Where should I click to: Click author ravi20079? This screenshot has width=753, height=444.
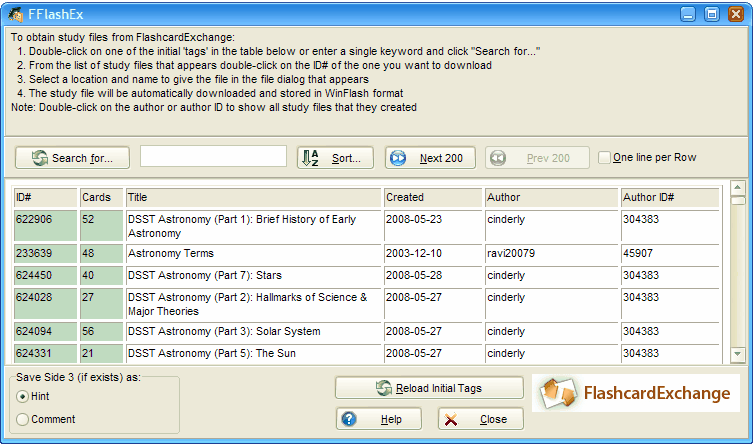511,253
